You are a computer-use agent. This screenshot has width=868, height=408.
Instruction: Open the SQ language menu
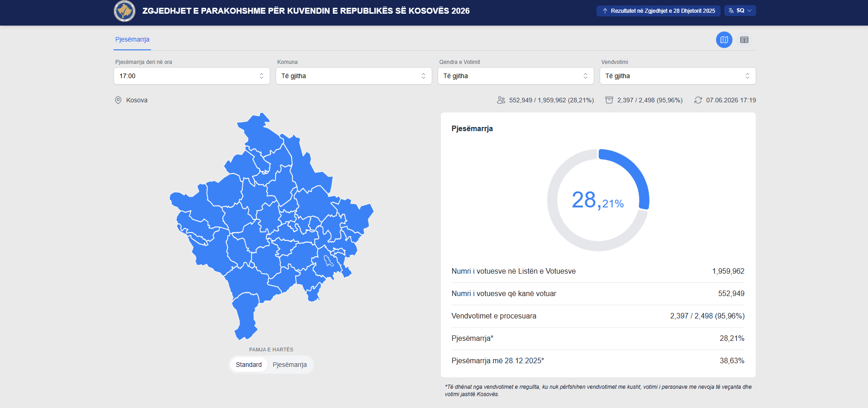point(740,11)
